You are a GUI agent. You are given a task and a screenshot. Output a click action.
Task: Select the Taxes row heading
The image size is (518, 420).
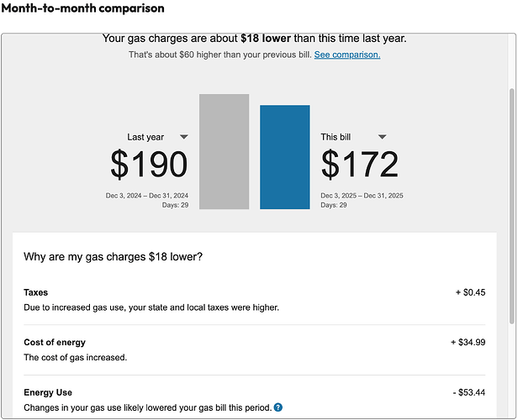[36, 292]
